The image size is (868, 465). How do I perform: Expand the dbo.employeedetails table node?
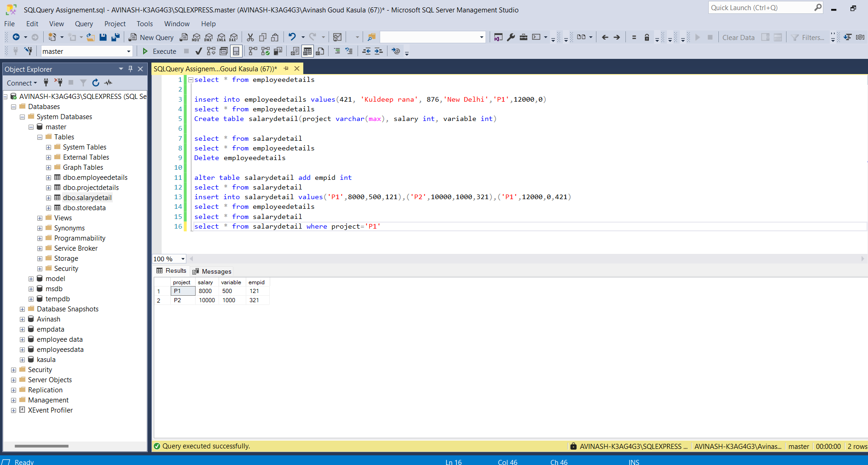(x=48, y=177)
